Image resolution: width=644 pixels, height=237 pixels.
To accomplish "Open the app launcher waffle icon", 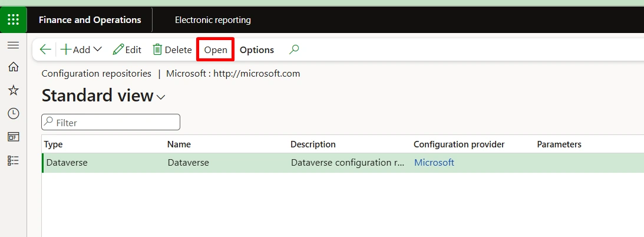I will point(13,19).
